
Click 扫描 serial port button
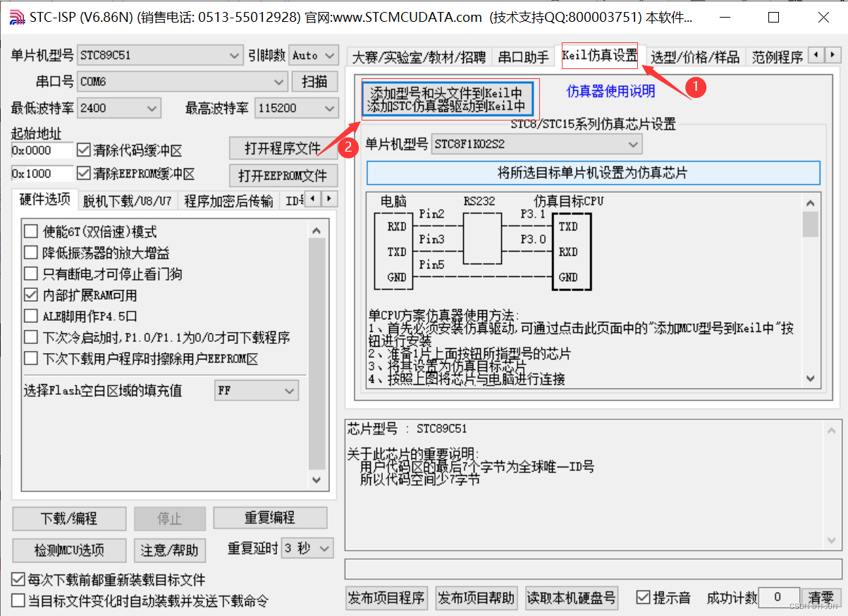314,81
